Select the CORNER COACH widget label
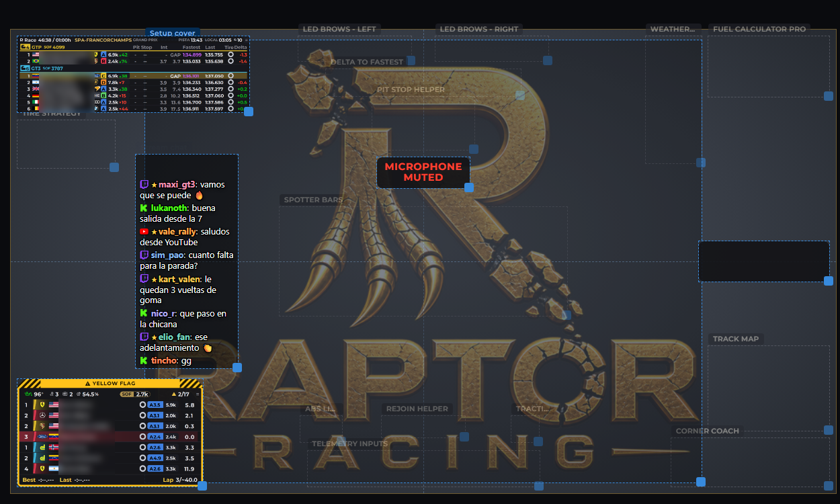The image size is (840, 504). [708, 431]
